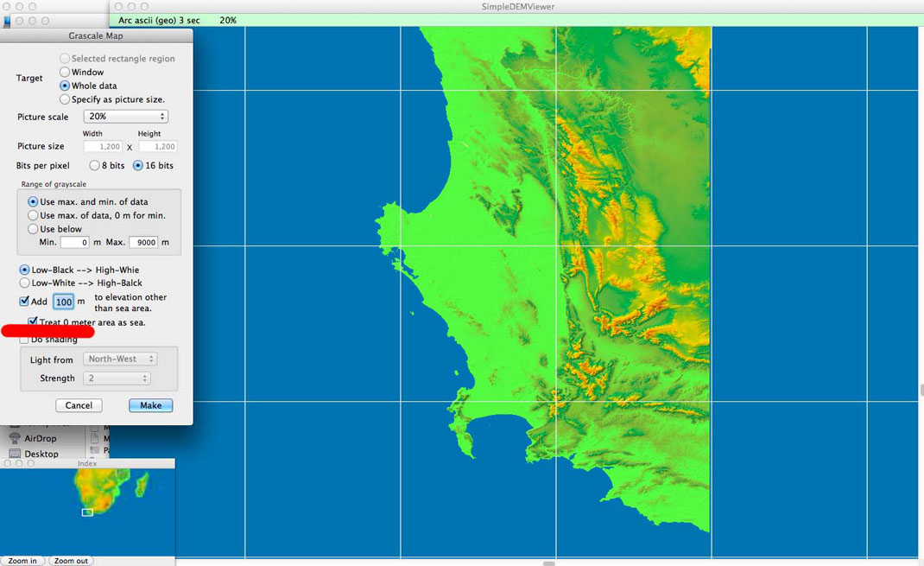
Task: Choose Use max. of data, 0 m for min.
Action: click(x=33, y=215)
